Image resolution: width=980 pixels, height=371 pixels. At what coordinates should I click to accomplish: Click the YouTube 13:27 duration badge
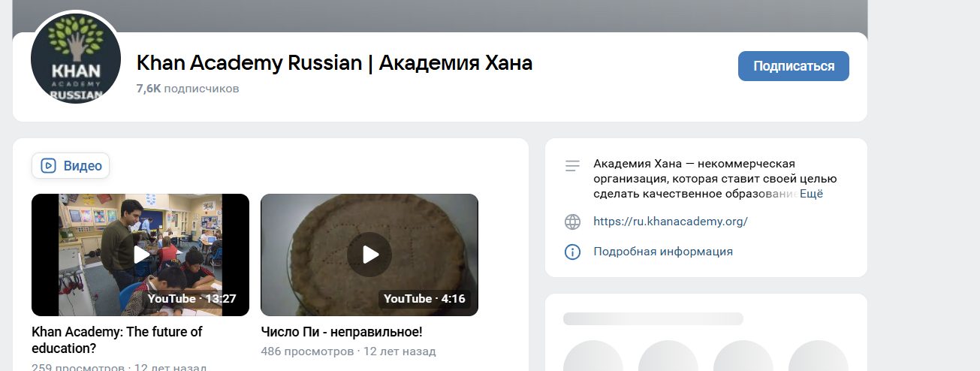(x=192, y=299)
